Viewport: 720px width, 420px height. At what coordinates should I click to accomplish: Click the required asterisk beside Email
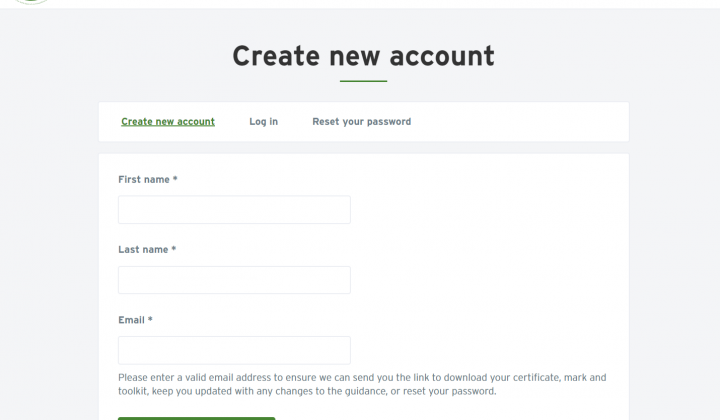pyautogui.click(x=150, y=319)
